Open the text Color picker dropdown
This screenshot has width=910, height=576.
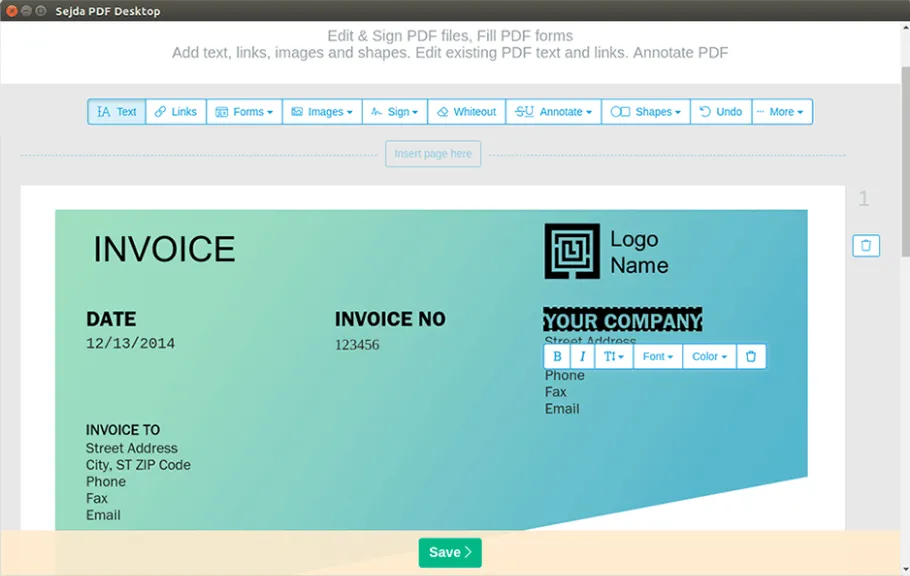click(709, 357)
